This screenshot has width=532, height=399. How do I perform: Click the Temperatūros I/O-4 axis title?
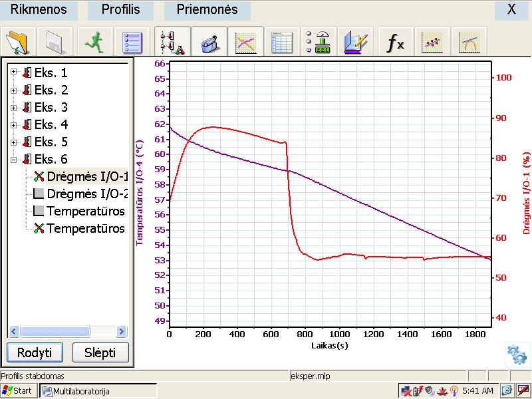pyautogui.click(x=140, y=193)
